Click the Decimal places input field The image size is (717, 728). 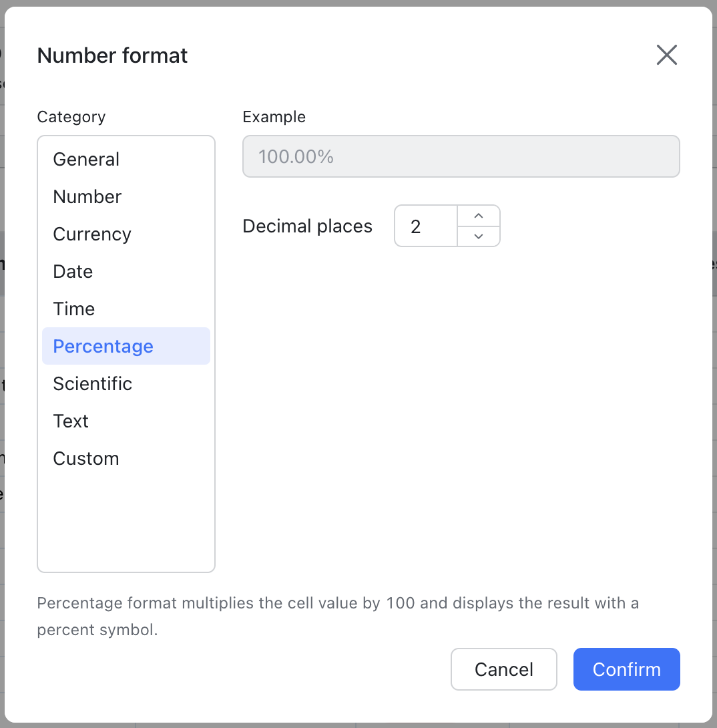pos(426,226)
